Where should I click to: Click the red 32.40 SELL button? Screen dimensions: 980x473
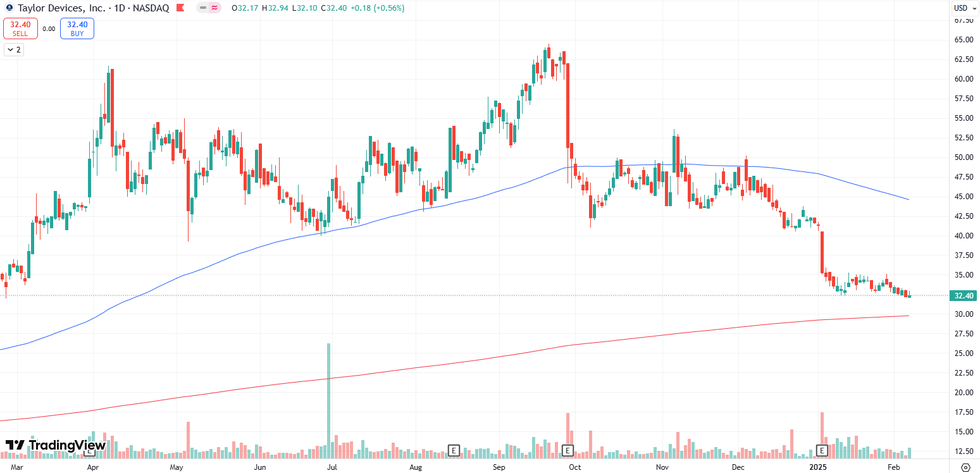(x=20, y=28)
